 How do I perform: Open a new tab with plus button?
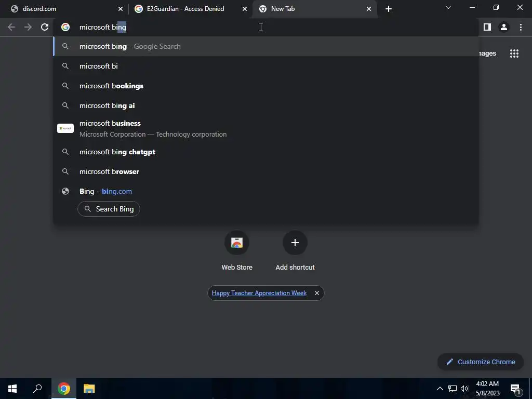389,9
